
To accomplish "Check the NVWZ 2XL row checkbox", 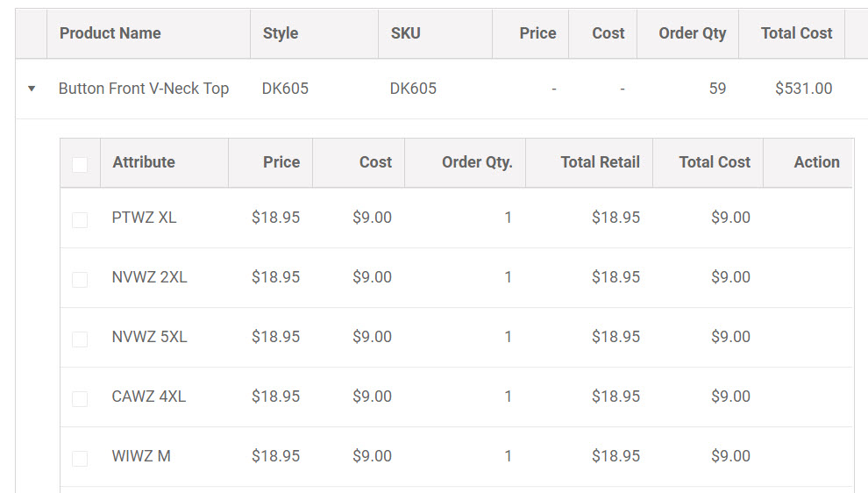I will (80, 279).
